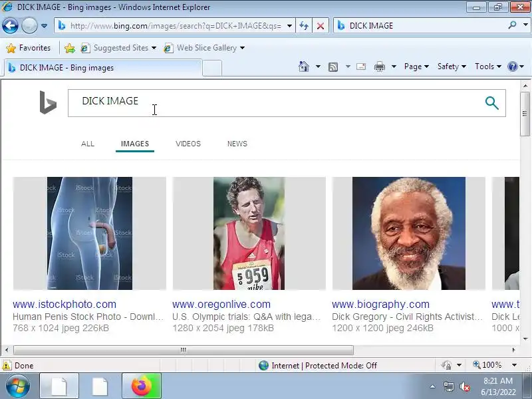Viewport: 532px width, 399px height.
Task: Click the Bing logo
Action: 48,102
